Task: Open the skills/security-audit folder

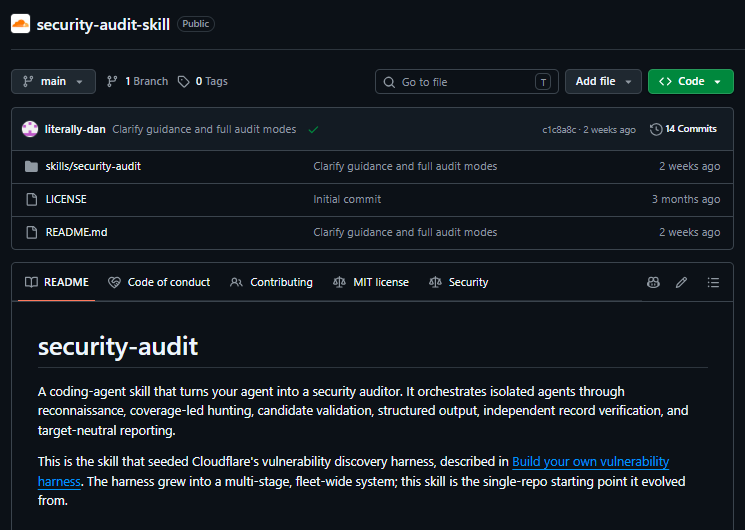Action: coord(93,166)
